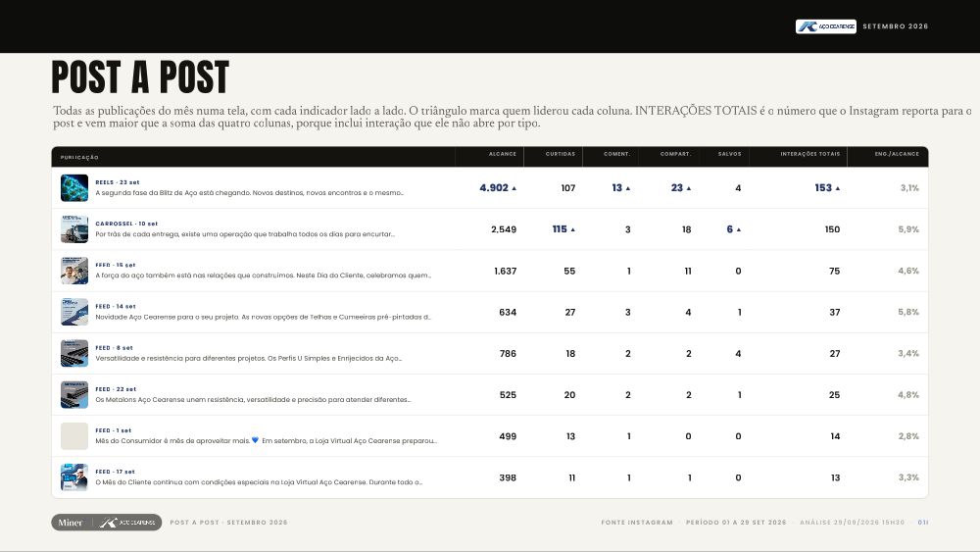Click the leader triangle next to 4.902
This screenshot has height=552, width=980.
coord(514,188)
